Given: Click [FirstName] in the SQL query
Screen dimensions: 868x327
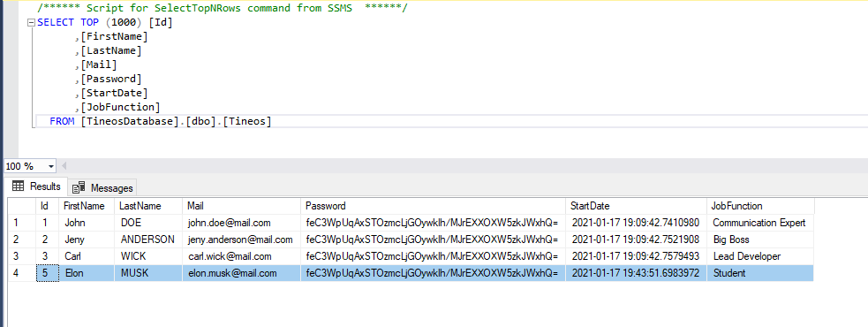Looking at the screenshot, I should 114,37.
